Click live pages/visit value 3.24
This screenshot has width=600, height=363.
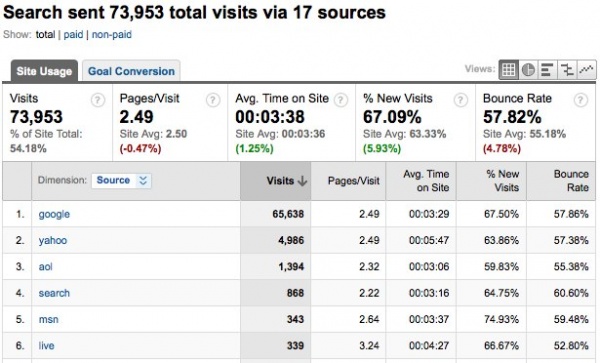coord(369,346)
